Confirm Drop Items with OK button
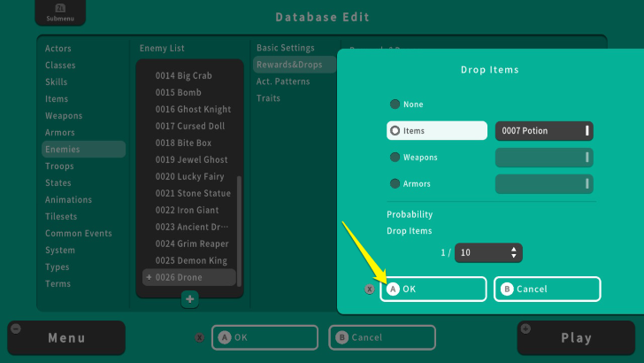The height and width of the screenshot is (363, 644). pyautogui.click(x=433, y=289)
